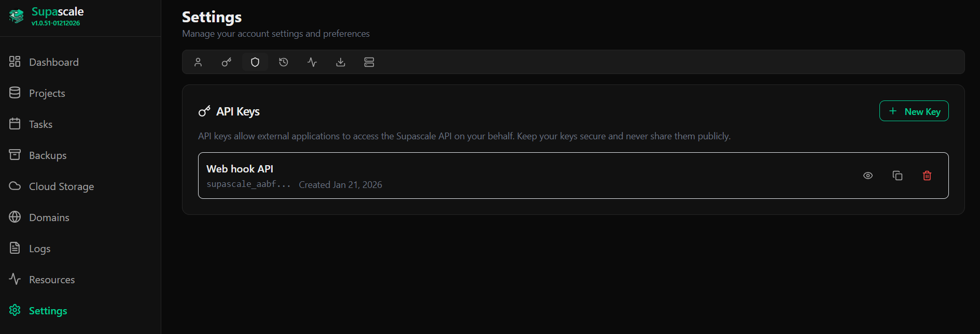
Task: Go to Cloud Storage
Action: tap(61, 186)
